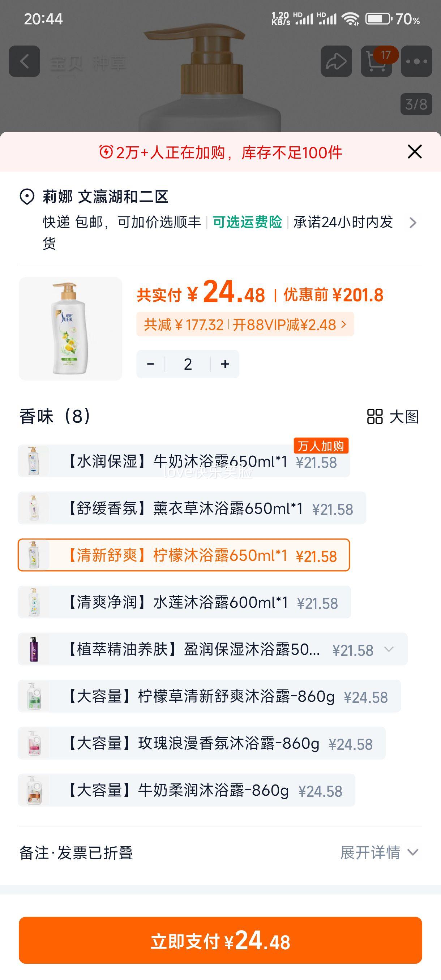The width and height of the screenshot is (441, 980).
Task: Tap the back arrow icon
Action: (x=24, y=61)
